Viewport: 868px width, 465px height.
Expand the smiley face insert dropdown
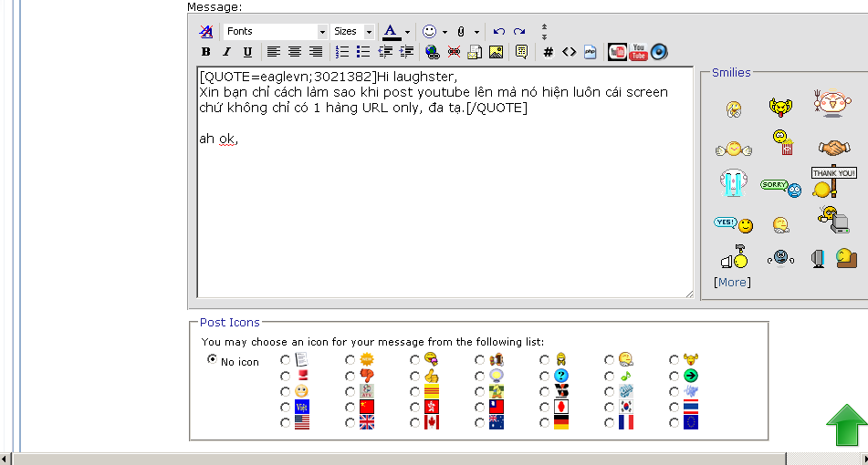444,32
